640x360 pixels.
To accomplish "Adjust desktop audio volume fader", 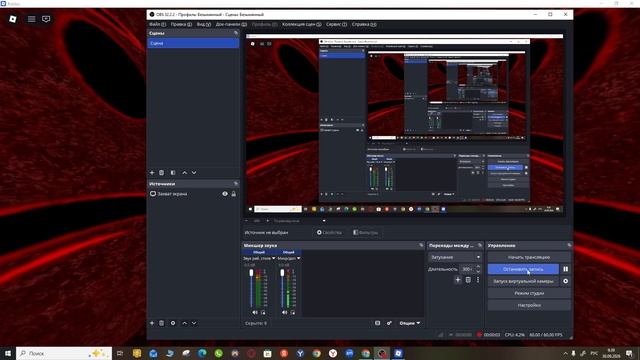I will (x=251, y=273).
